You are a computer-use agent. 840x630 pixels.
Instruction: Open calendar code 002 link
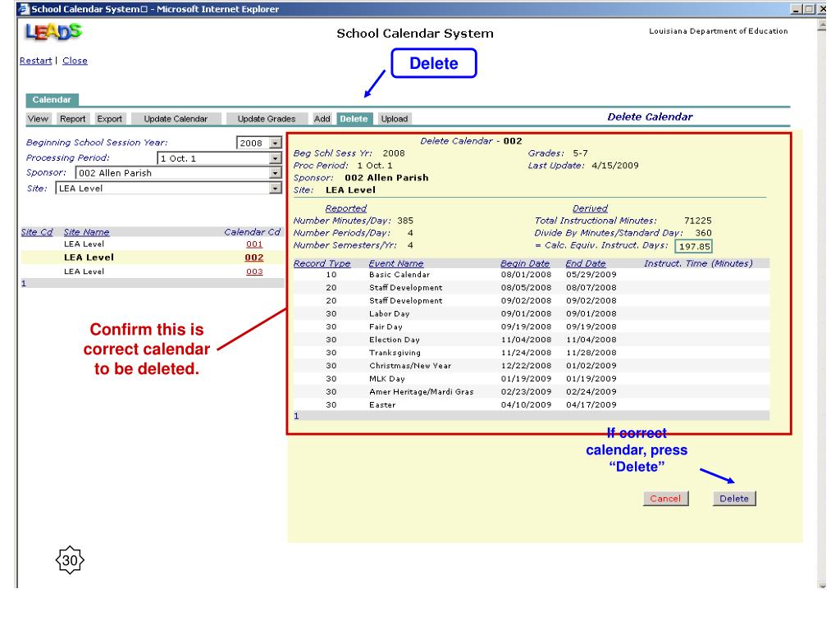click(x=254, y=258)
